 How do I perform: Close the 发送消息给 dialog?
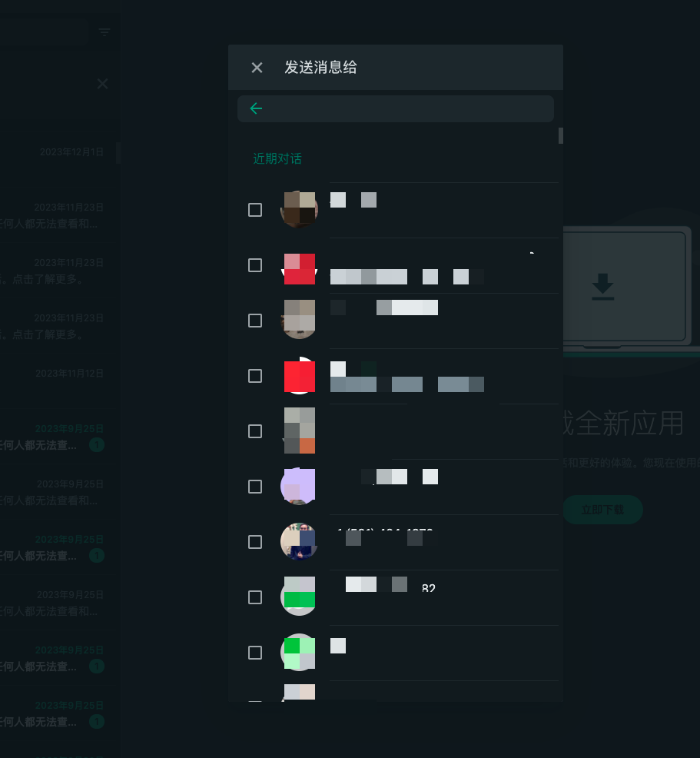pos(257,68)
